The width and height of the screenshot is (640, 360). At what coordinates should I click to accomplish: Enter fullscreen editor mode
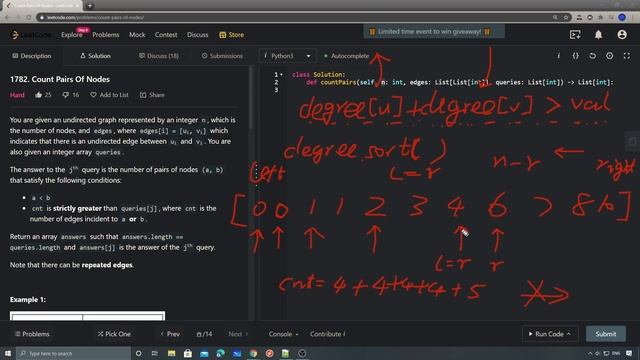627,56
